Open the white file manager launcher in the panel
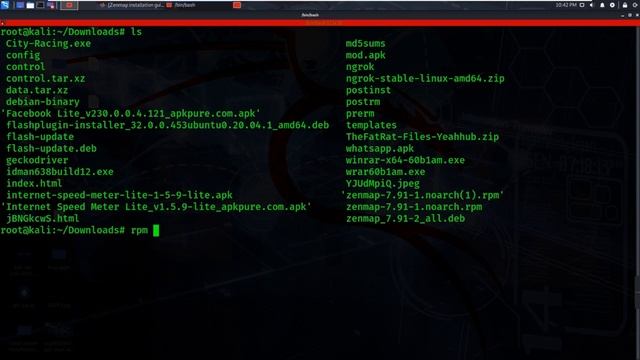Image resolution: width=640 pixels, height=360 pixels. [x=30, y=5]
